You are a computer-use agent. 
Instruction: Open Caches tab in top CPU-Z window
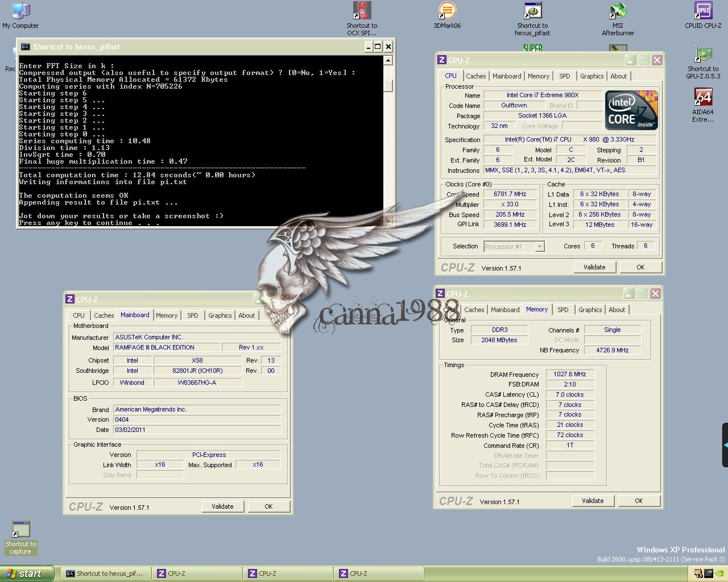coord(476,76)
